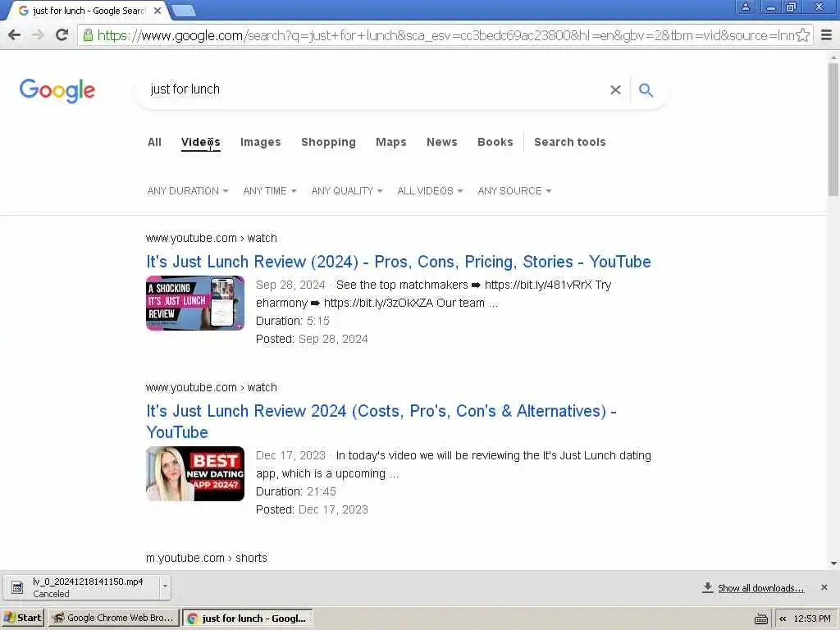Open a new tab button
The height and width of the screenshot is (630, 840).
(x=184, y=11)
